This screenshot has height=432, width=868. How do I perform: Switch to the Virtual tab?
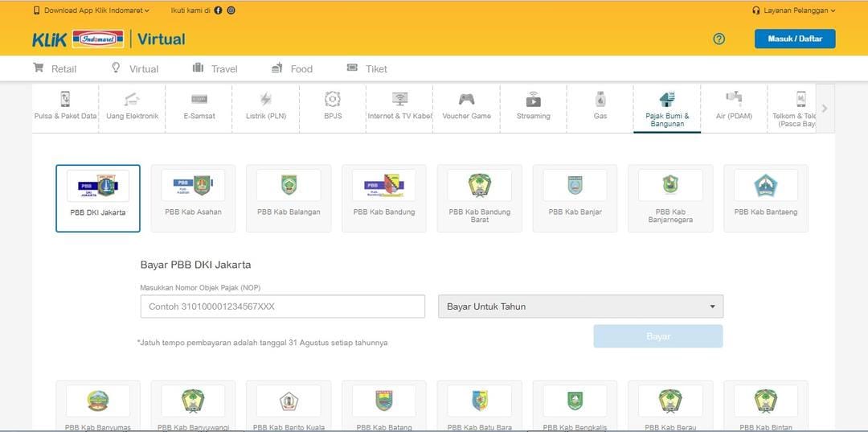[x=135, y=68]
